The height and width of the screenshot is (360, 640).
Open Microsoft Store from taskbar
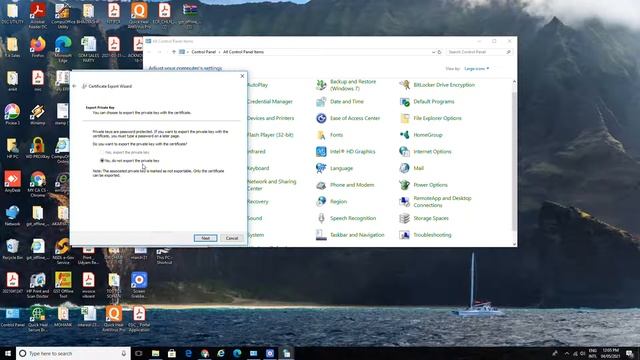[x=172, y=353]
